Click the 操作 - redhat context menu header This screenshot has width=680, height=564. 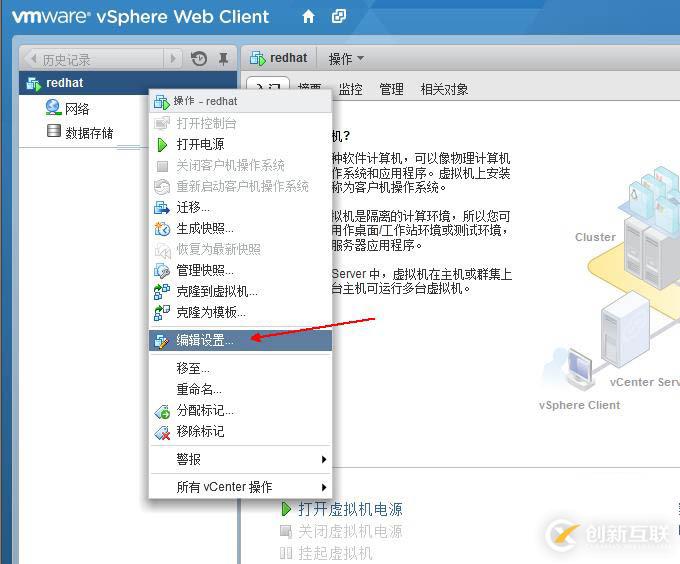(x=241, y=101)
